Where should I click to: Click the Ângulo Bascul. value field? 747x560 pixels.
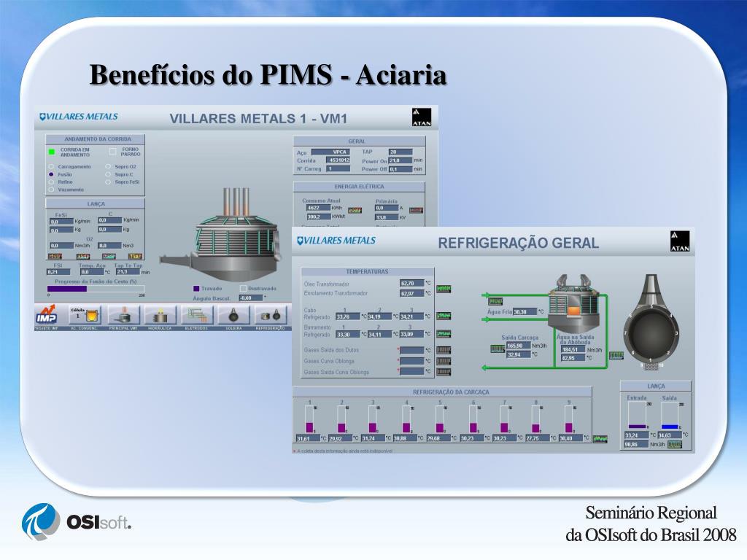point(251,298)
